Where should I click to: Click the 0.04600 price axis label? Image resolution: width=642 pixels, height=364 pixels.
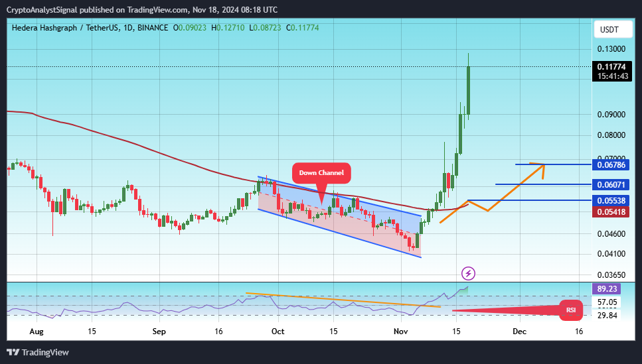click(611, 234)
